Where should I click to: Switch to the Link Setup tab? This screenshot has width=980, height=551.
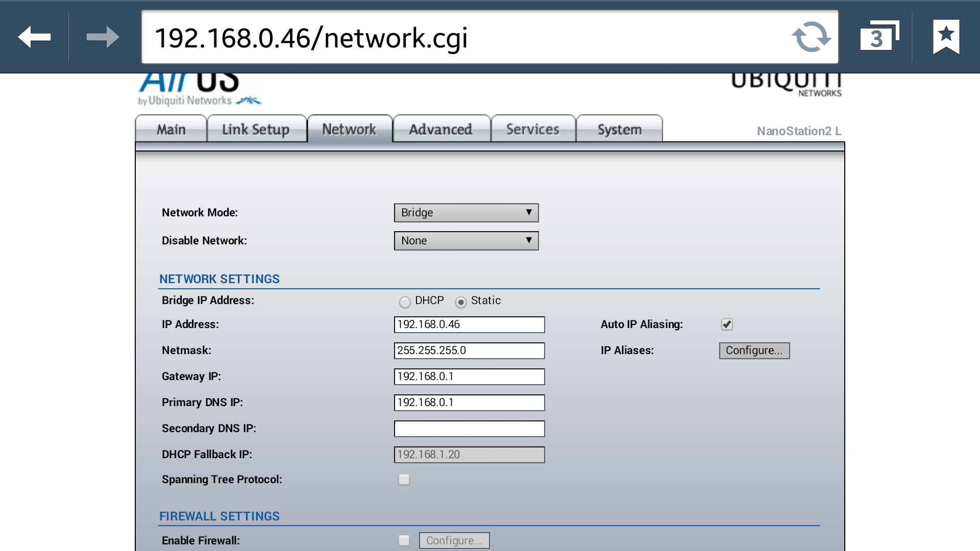click(256, 130)
